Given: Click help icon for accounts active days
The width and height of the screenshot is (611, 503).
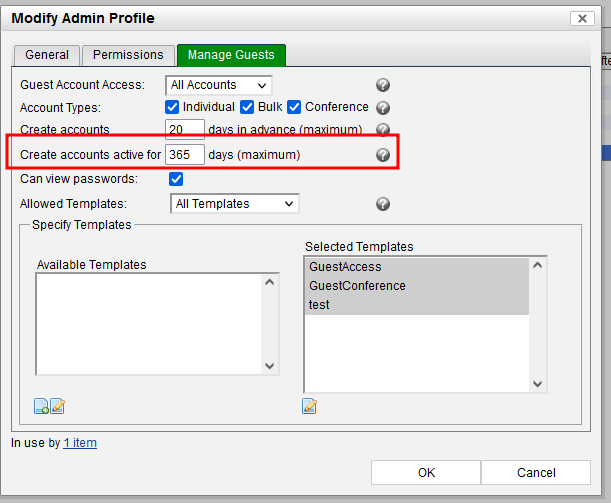Looking at the screenshot, I should point(382,155).
